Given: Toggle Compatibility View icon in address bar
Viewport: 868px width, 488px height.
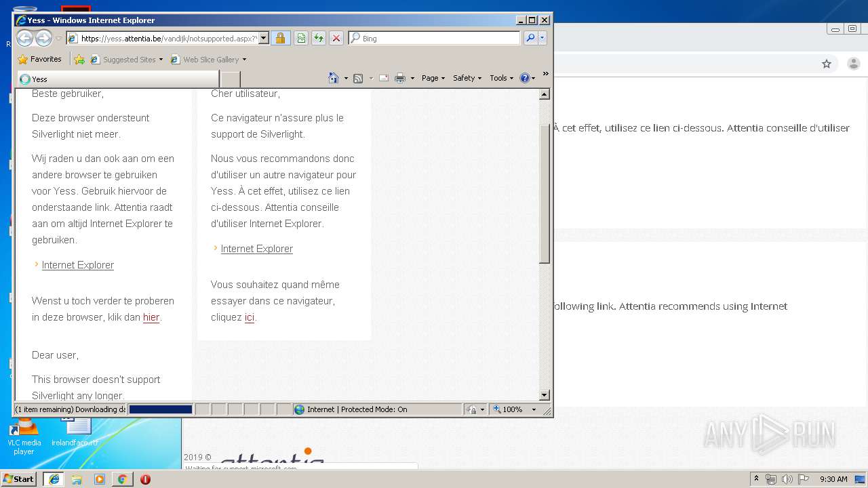Looking at the screenshot, I should point(301,38).
